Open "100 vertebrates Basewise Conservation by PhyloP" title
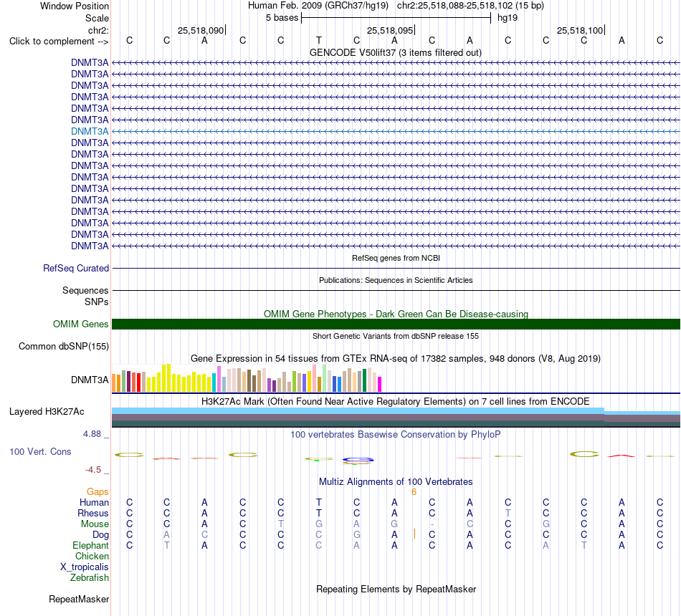Image resolution: width=681 pixels, height=616 pixels. click(x=396, y=435)
